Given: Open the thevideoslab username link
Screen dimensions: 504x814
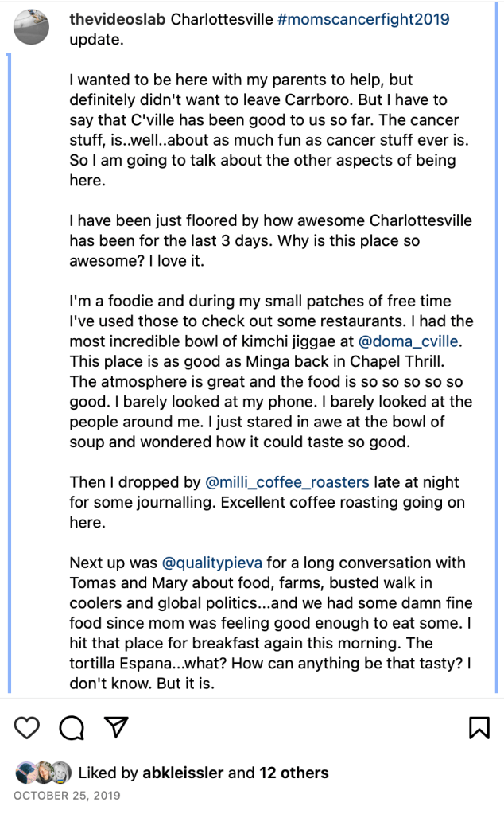Looking at the screenshot, I should click(118, 19).
